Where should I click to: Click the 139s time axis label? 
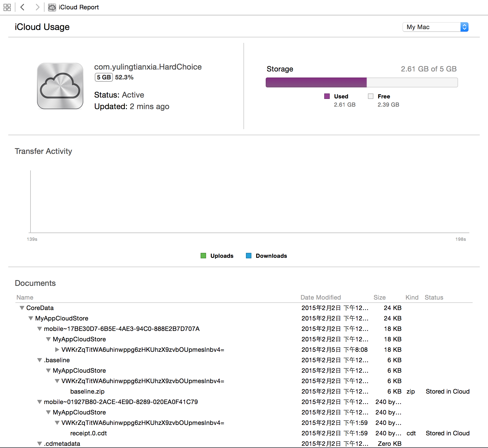pyautogui.click(x=32, y=239)
